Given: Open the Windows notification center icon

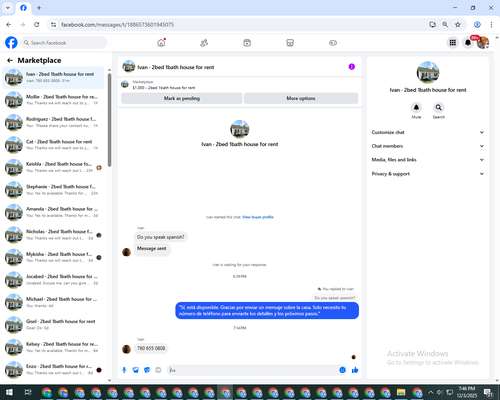Looking at the screenshot, I should coord(488,392).
